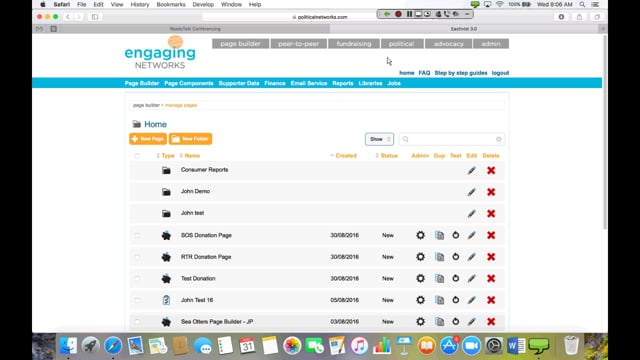Viewport: 640px width, 360px height.
Task: Click the Safari address bar
Action: pos(320,17)
